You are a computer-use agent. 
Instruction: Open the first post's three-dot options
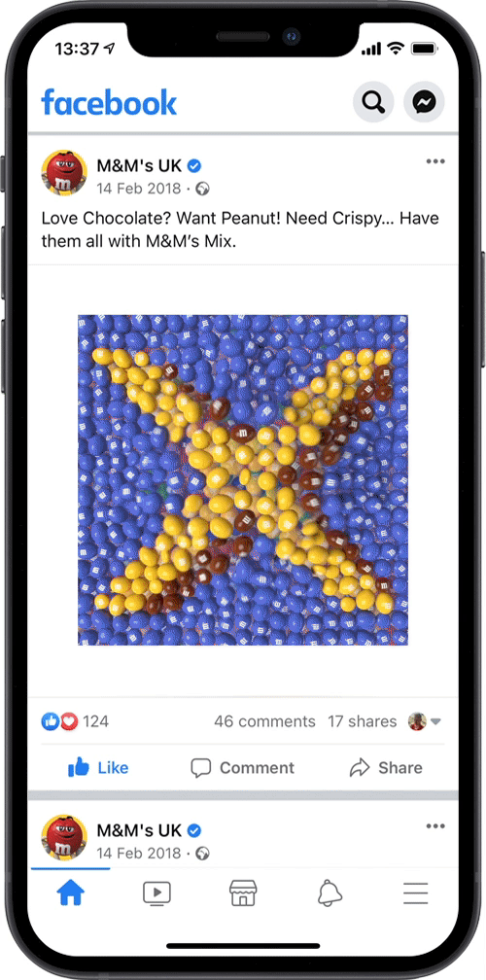435,161
